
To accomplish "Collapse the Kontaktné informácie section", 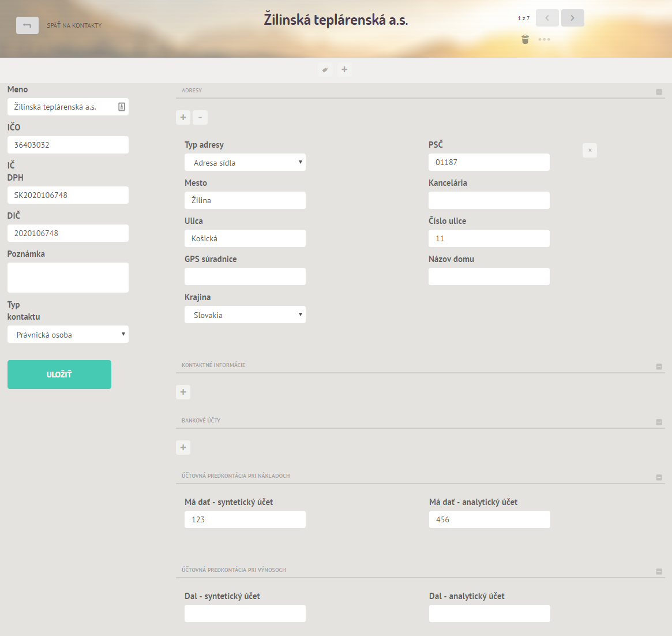I will pos(659,366).
